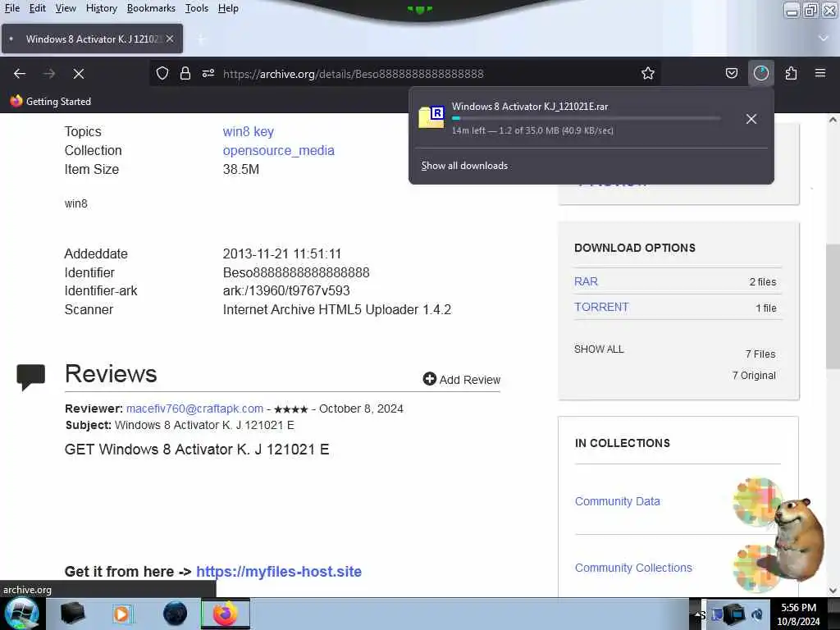Select the Windows 8 Activator browser tab
The image size is (840, 630).
click(92, 39)
